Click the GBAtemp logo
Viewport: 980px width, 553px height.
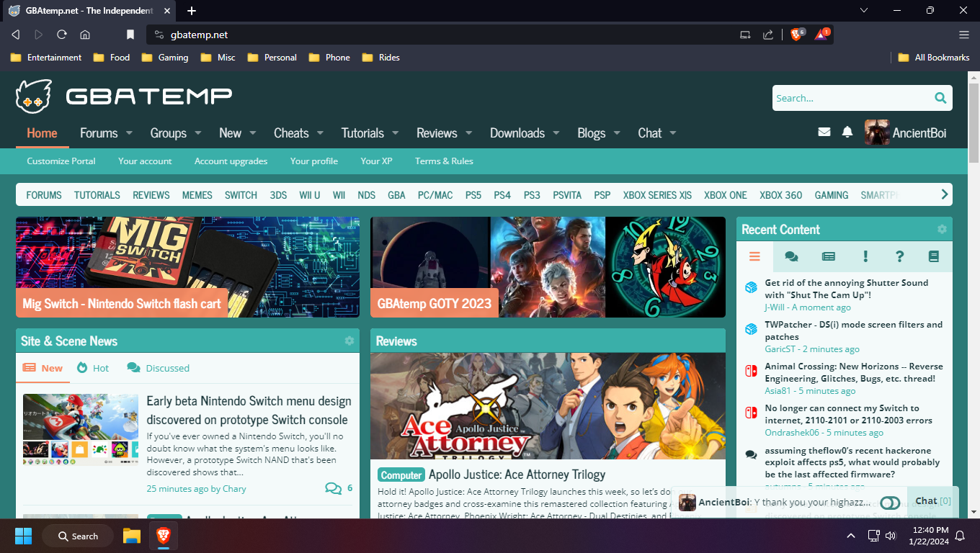(x=124, y=96)
